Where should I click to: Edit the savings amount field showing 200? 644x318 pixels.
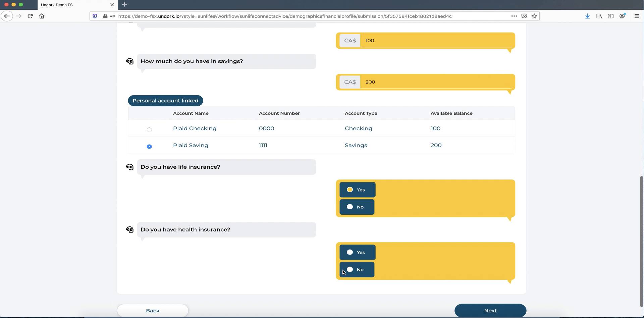coord(436,82)
